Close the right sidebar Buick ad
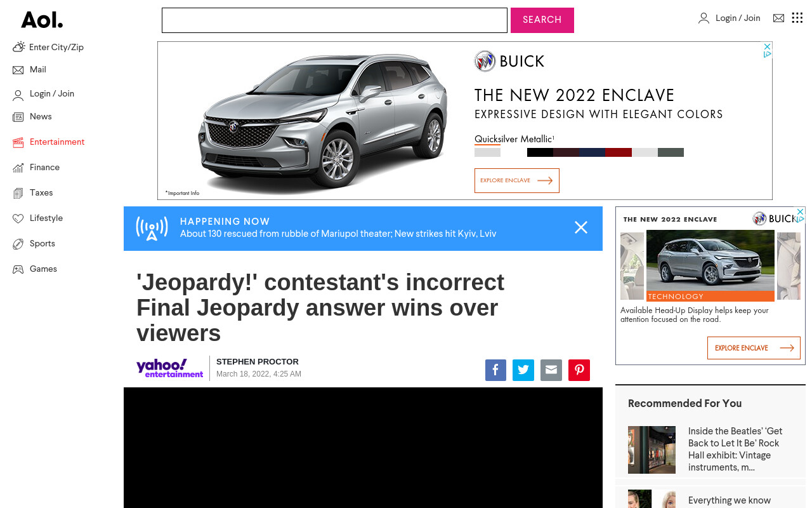Screen dimensions: 812x508 point(801,211)
